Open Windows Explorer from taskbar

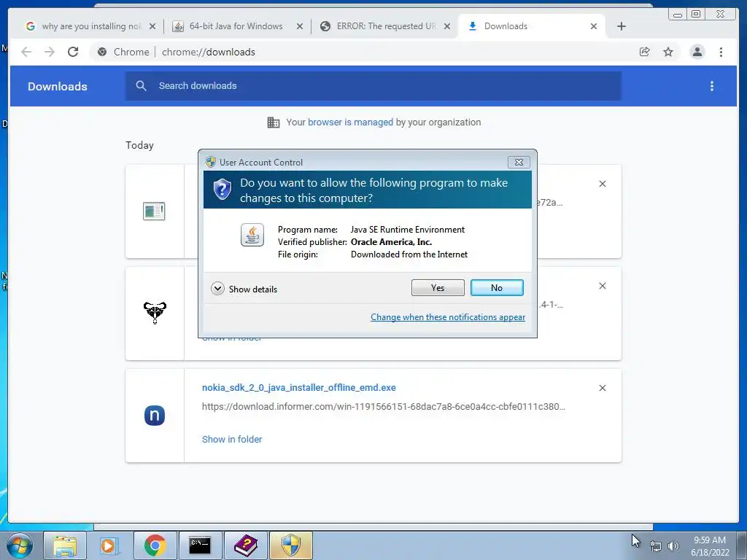point(65,545)
